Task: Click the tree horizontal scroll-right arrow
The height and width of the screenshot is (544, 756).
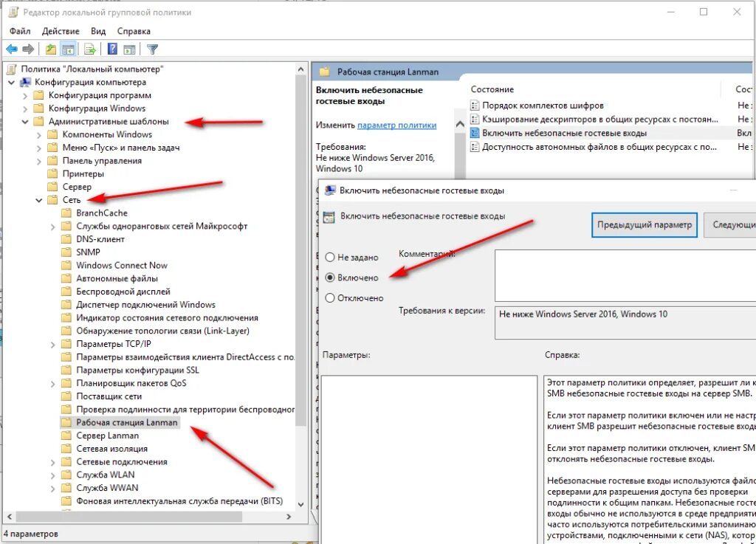Action: tap(289, 517)
